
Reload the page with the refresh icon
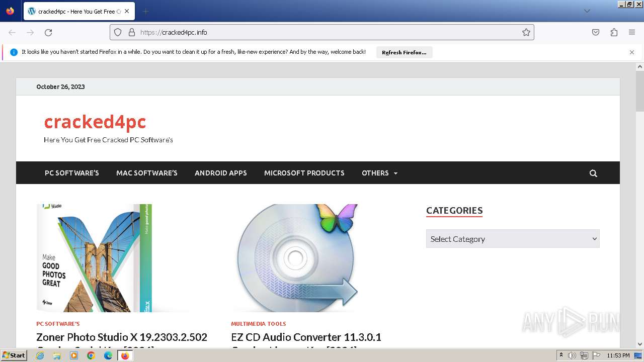48,32
